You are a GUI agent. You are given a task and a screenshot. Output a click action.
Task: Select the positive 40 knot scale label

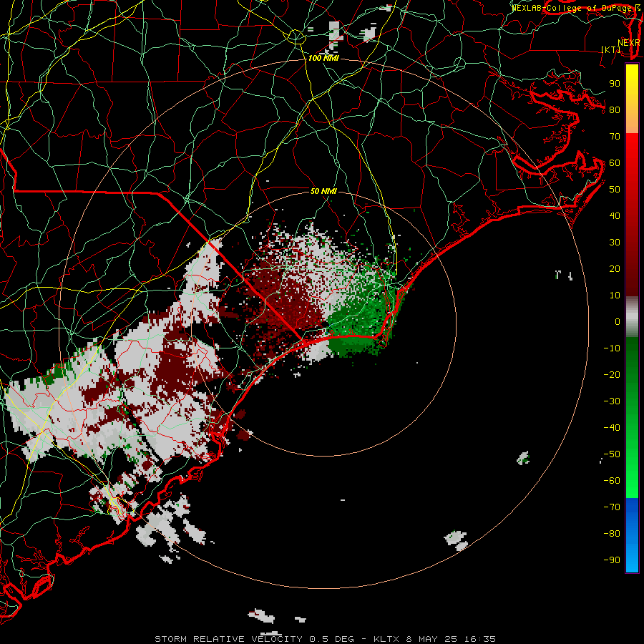pos(615,215)
